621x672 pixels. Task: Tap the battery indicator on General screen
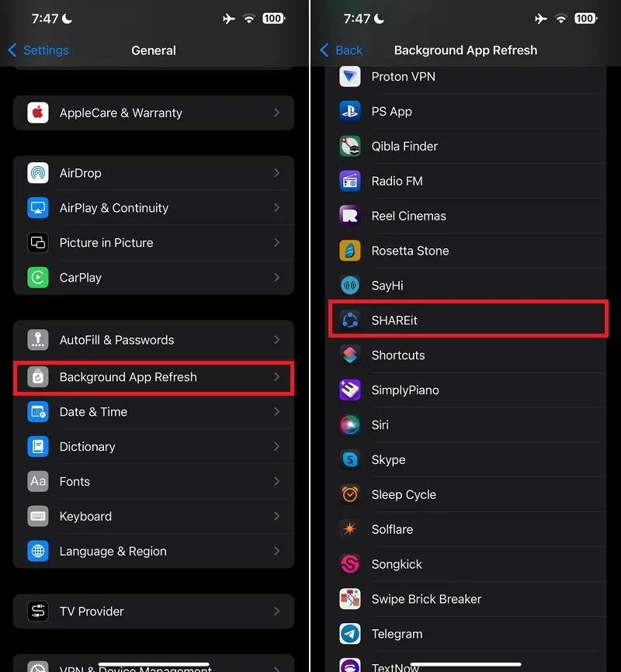pyautogui.click(x=273, y=19)
